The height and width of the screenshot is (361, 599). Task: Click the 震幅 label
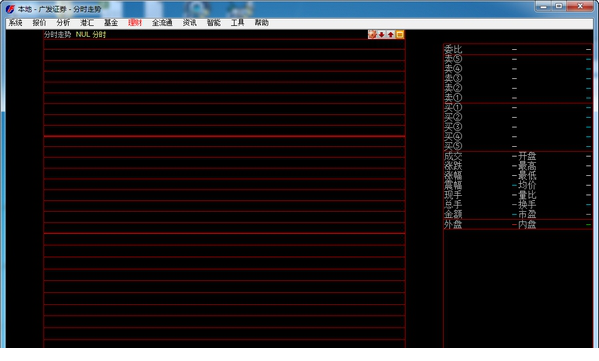point(453,185)
